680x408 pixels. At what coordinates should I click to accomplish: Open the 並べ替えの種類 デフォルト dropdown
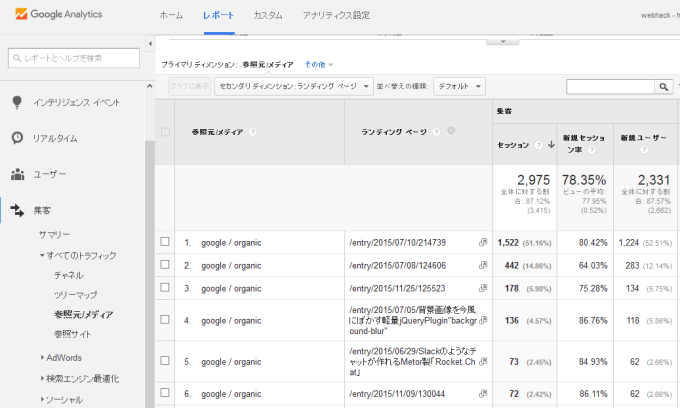[459, 87]
